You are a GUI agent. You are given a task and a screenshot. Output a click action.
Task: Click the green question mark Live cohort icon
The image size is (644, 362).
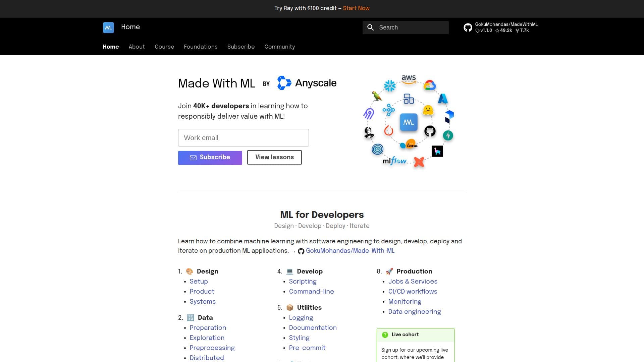385,335
